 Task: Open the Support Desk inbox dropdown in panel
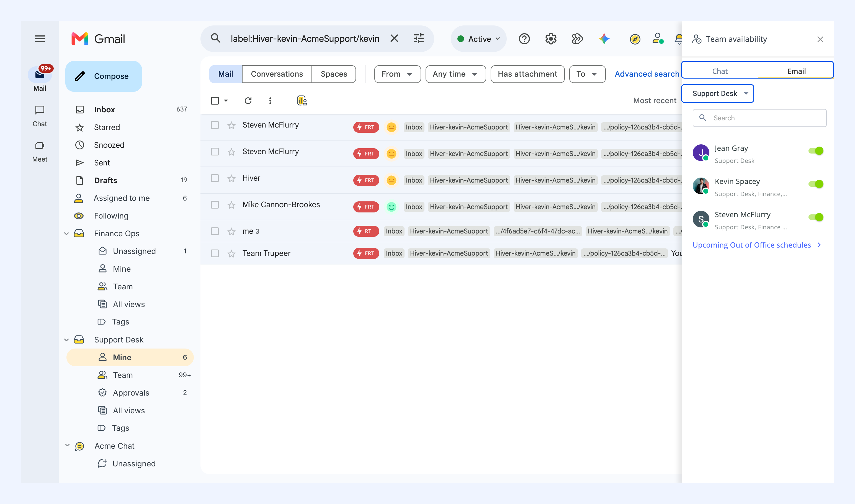[718, 93]
